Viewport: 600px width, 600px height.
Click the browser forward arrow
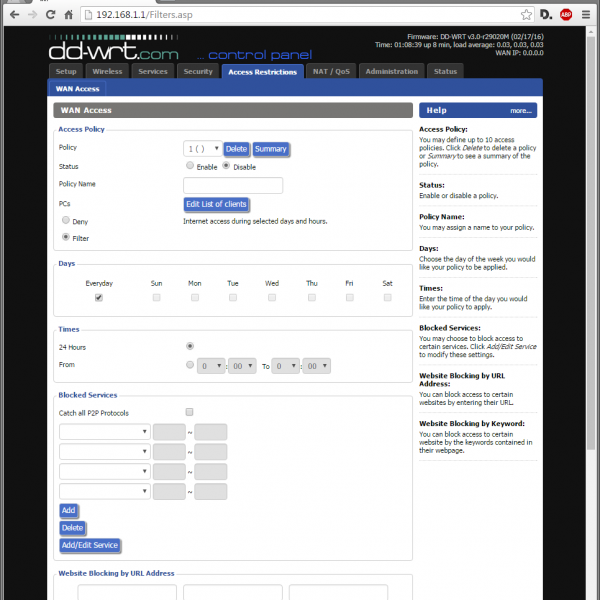coord(30,15)
